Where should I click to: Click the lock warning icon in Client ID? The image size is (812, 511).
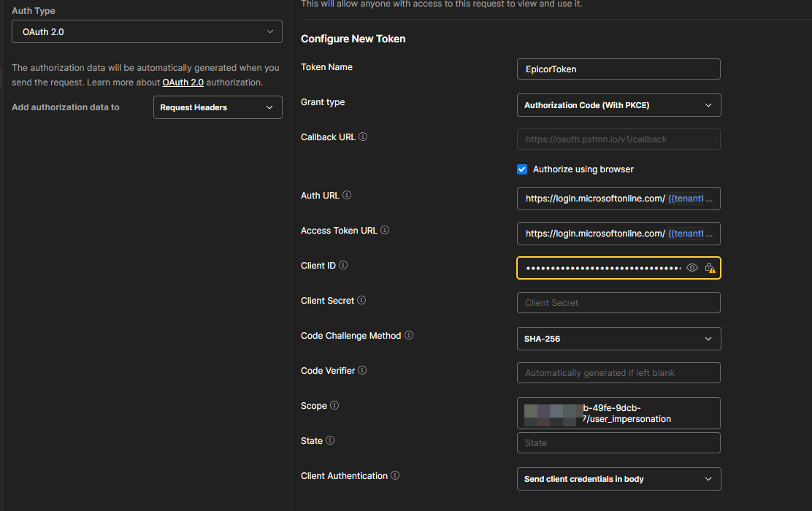[x=709, y=268]
